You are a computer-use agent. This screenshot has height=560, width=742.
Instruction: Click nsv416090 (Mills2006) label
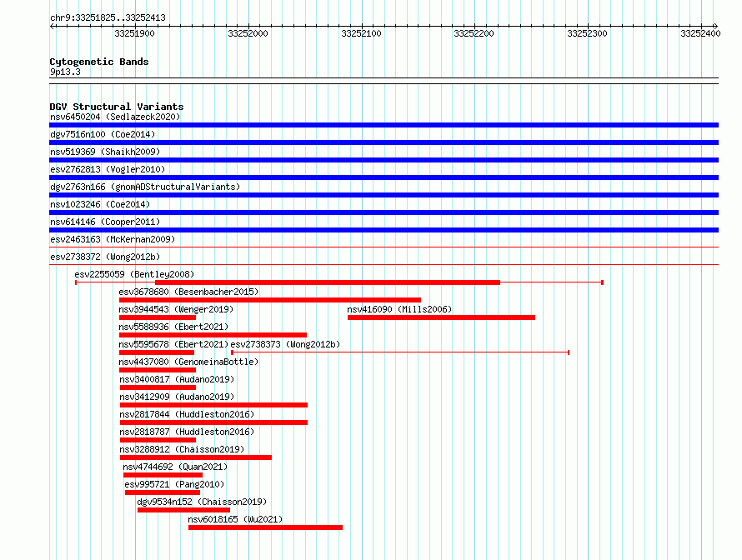click(x=399, y=309)
